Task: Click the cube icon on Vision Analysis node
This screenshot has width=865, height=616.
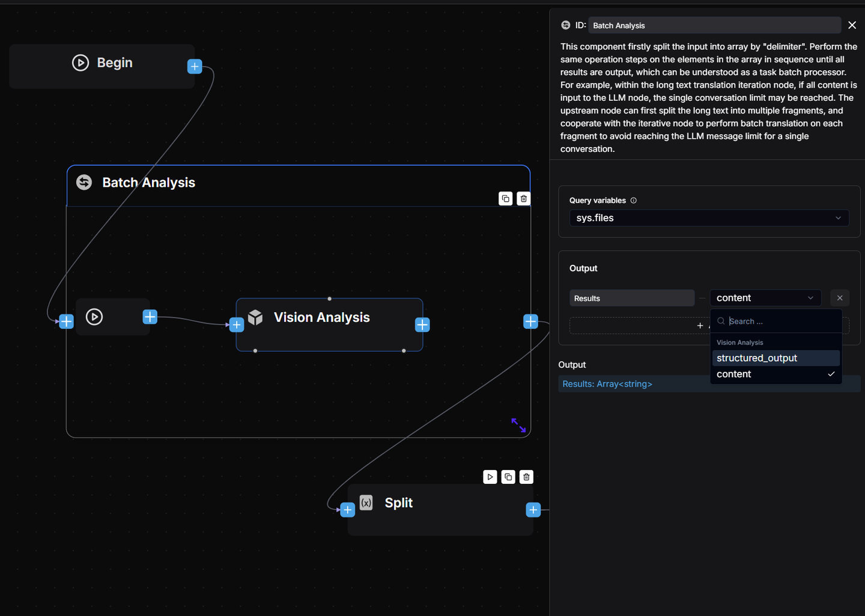Action: tap(255, 317)
